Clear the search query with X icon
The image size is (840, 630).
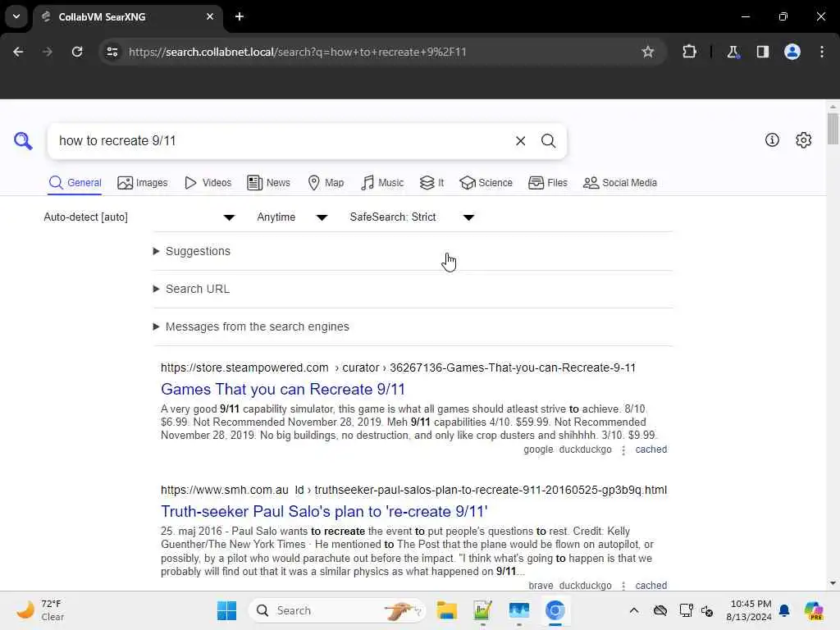pos(520,141)
